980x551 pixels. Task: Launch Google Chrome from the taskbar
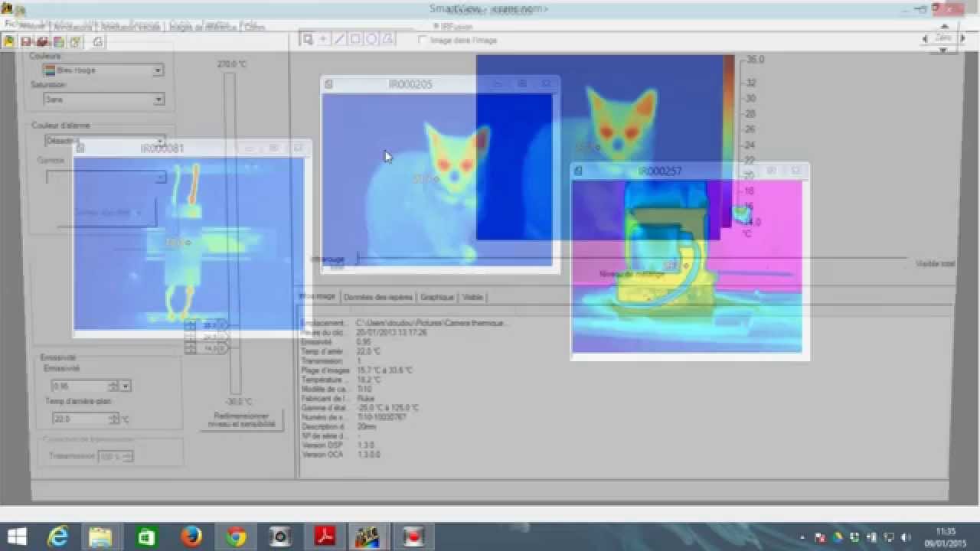coord(236,536)
